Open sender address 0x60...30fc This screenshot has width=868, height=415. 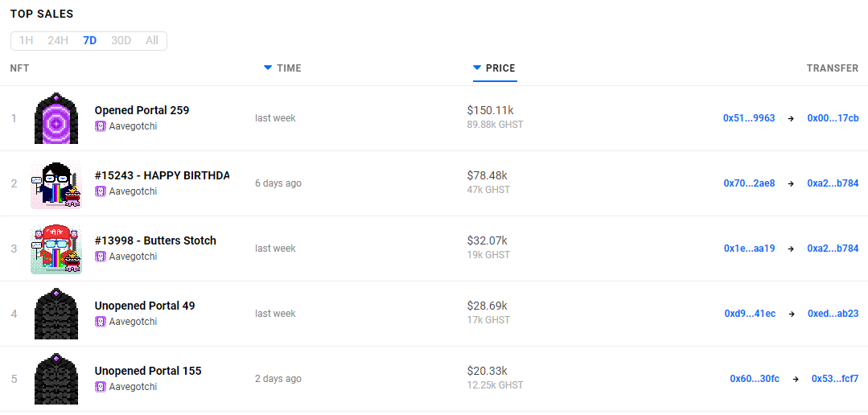click(755, 379)
